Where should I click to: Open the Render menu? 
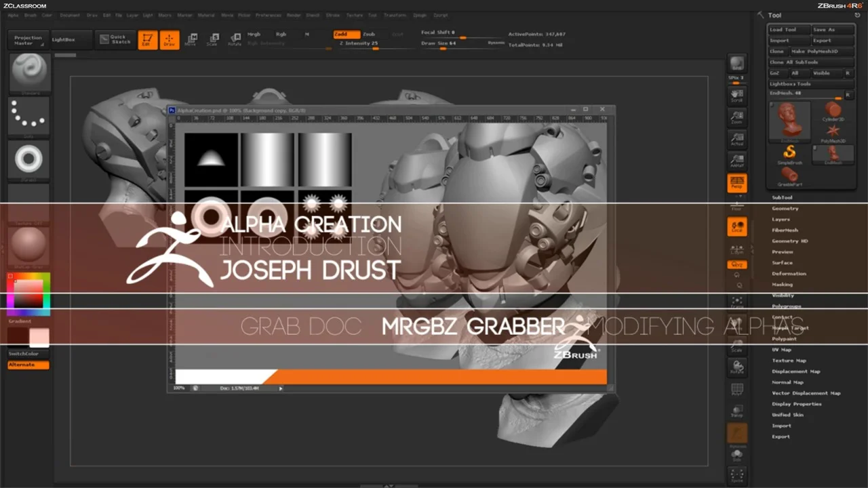coord(294,15)
